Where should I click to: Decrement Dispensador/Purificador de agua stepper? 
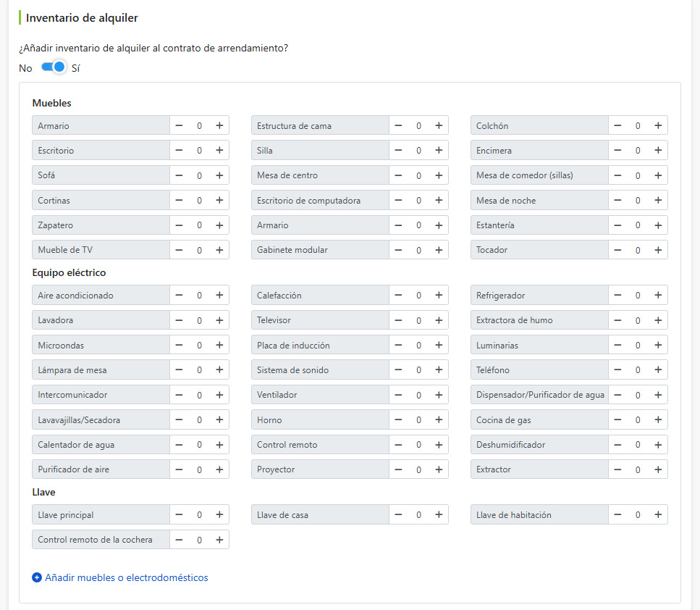(x=617, y=395)
